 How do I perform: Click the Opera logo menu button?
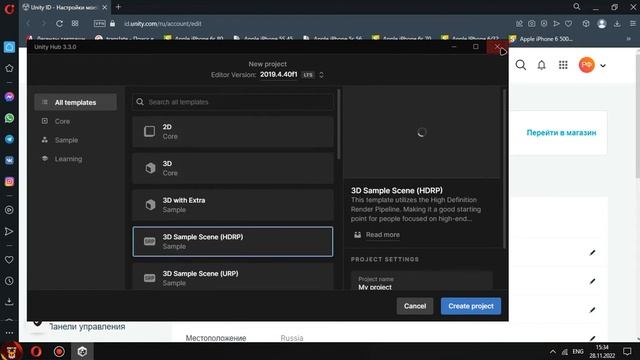click(x=9, y=8)
